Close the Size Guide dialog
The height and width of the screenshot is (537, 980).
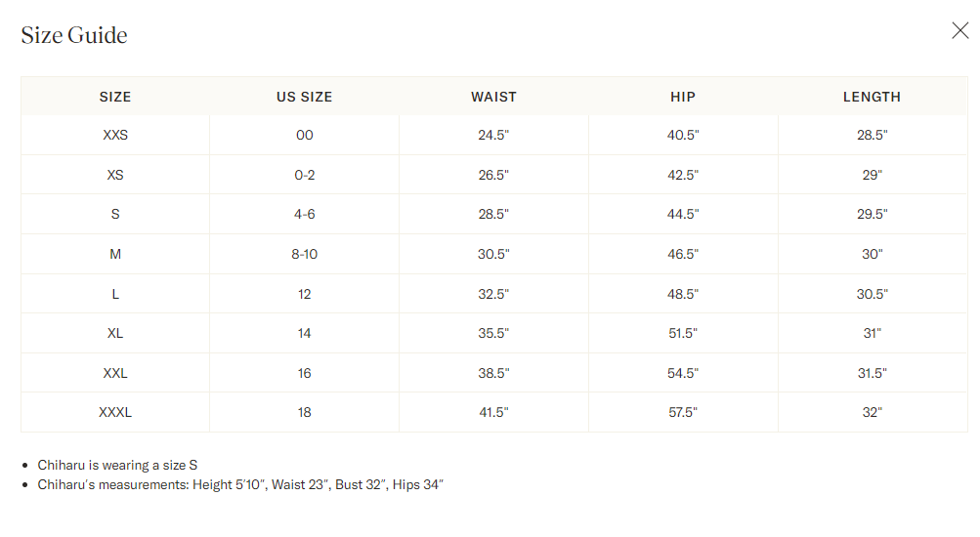click(x=959, y=31)
